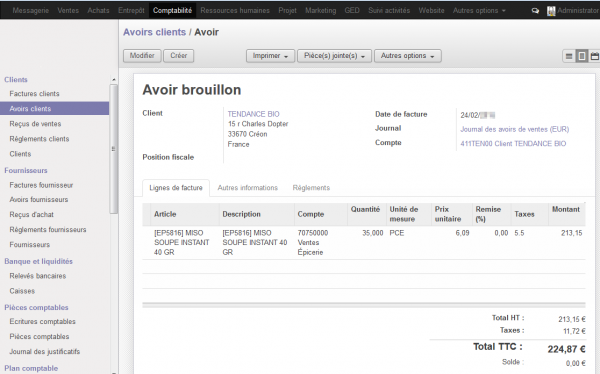Click the Modifier button

click(142, 56)
